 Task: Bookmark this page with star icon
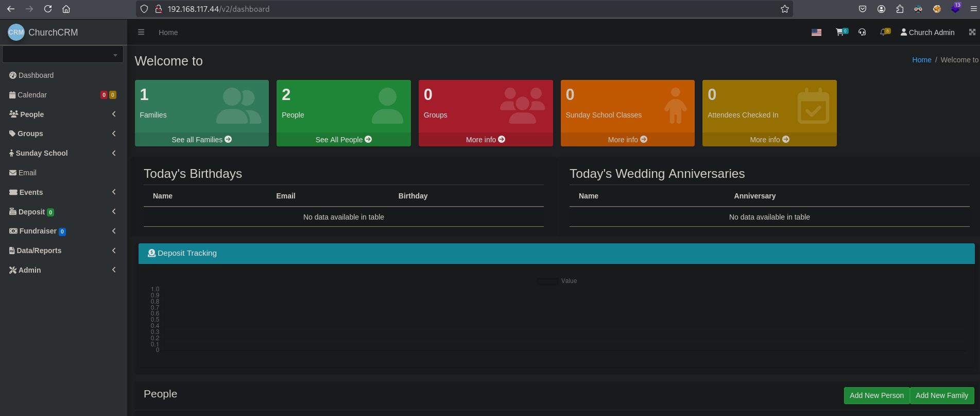click(x=784, y=9)
